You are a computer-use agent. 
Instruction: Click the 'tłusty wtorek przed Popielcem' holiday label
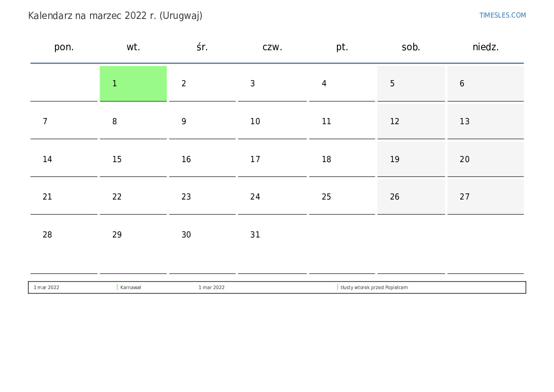374,287
